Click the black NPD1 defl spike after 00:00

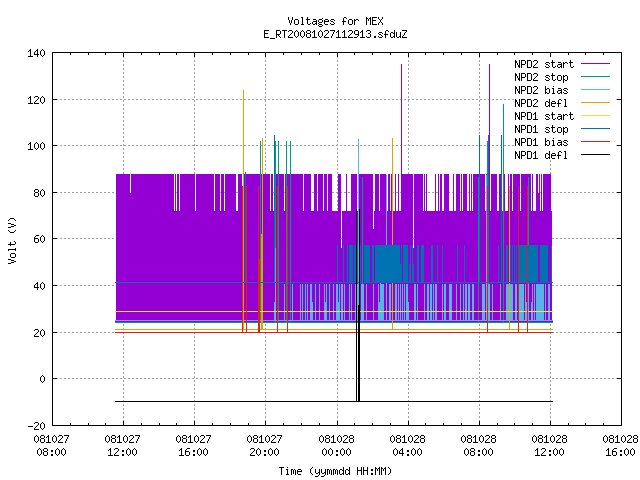[358, 305]
